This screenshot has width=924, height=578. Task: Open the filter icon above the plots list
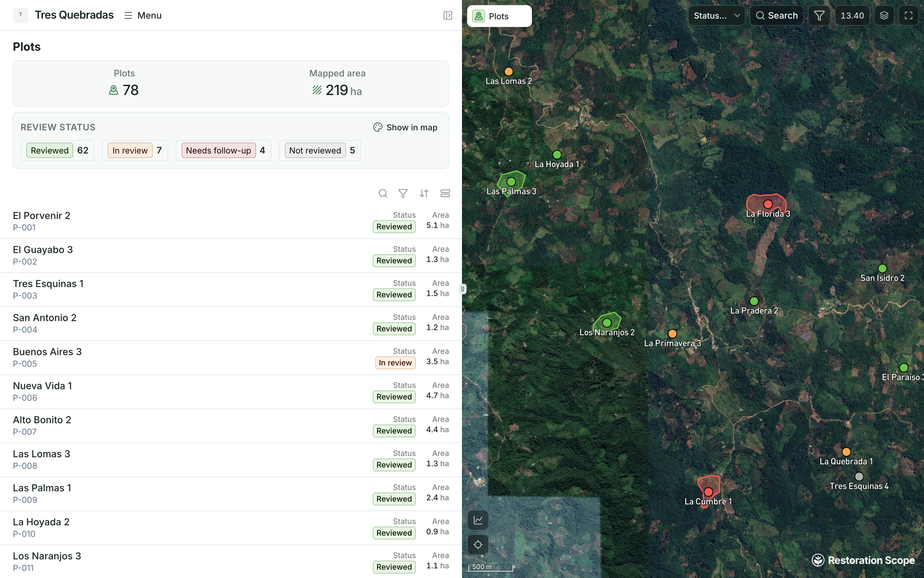[x=403, y=193]
